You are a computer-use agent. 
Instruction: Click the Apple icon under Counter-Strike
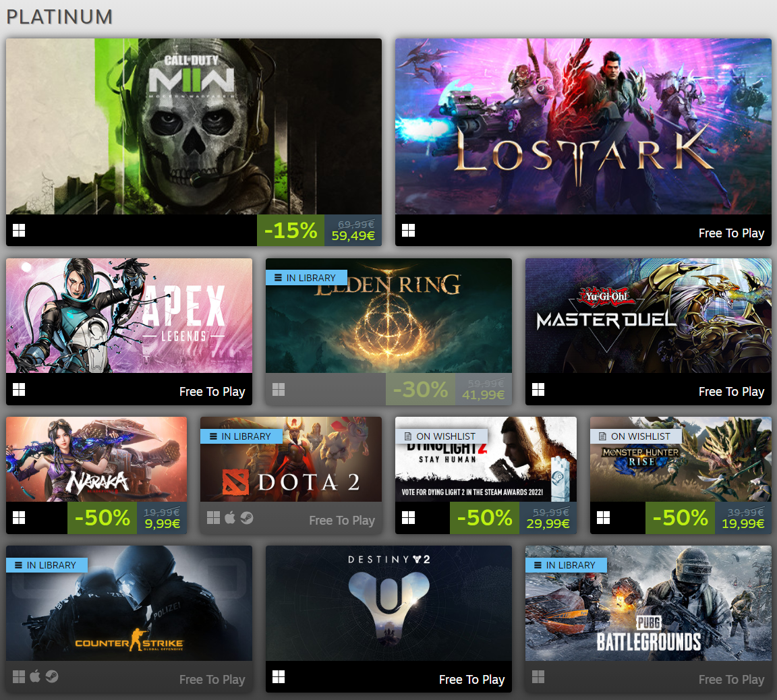pos(34,676)
